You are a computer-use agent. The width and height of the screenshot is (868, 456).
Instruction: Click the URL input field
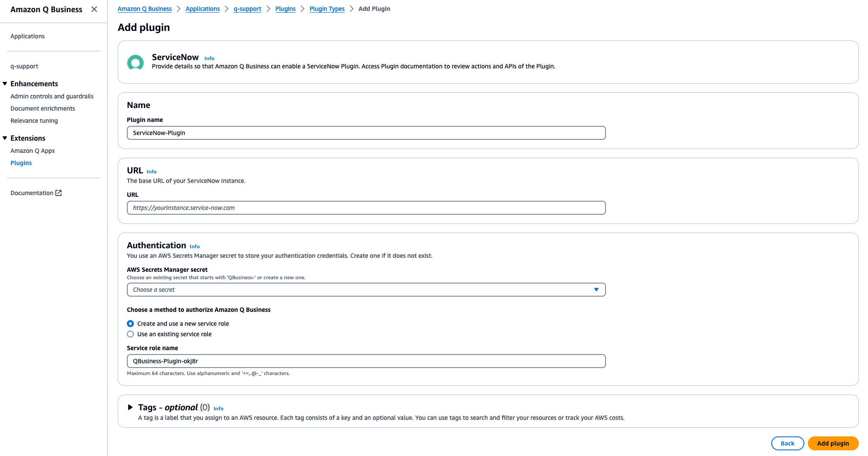tap(366, 208)
